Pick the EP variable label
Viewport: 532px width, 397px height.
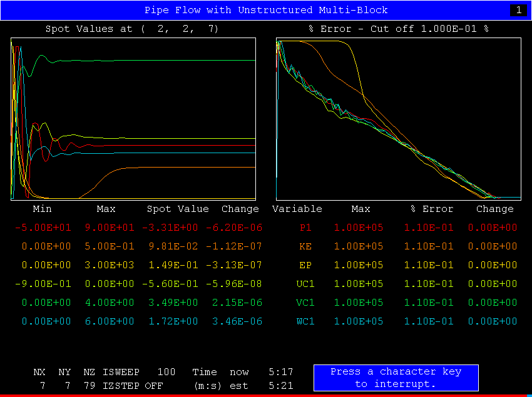[305, 265]
